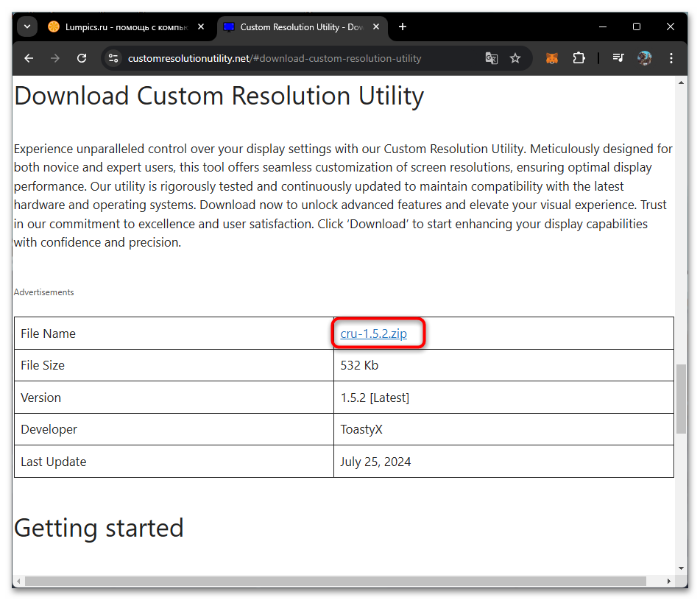Expand the tab search dropdown arrow

tap(27, 27)
